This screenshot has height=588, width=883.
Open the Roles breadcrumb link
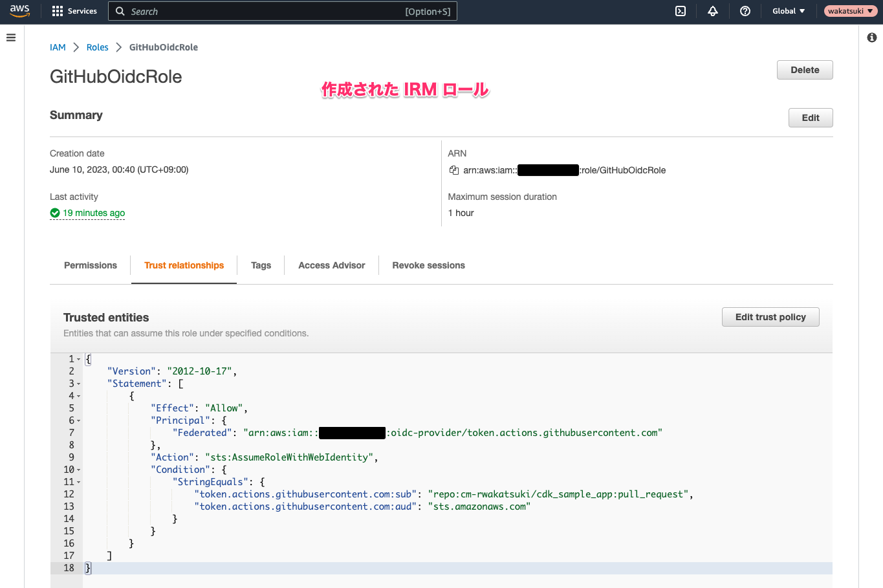point(97,47)
